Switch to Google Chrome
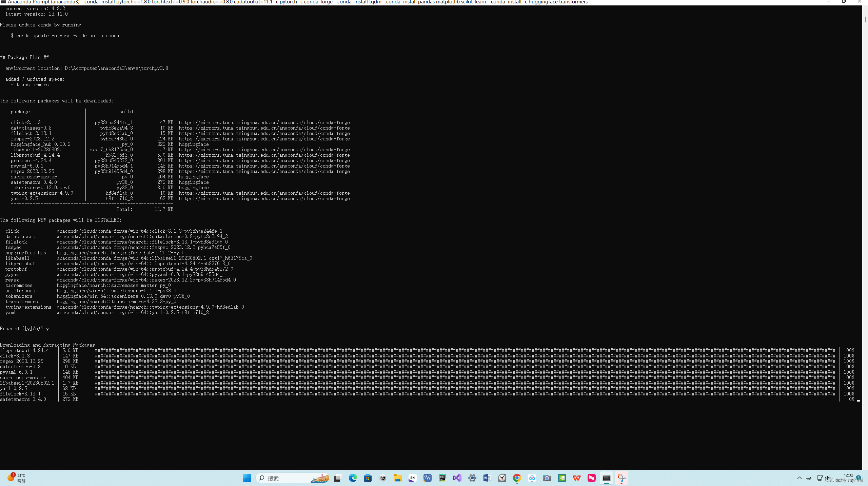Viewport: 868px width, 486px height. [517, 478]
